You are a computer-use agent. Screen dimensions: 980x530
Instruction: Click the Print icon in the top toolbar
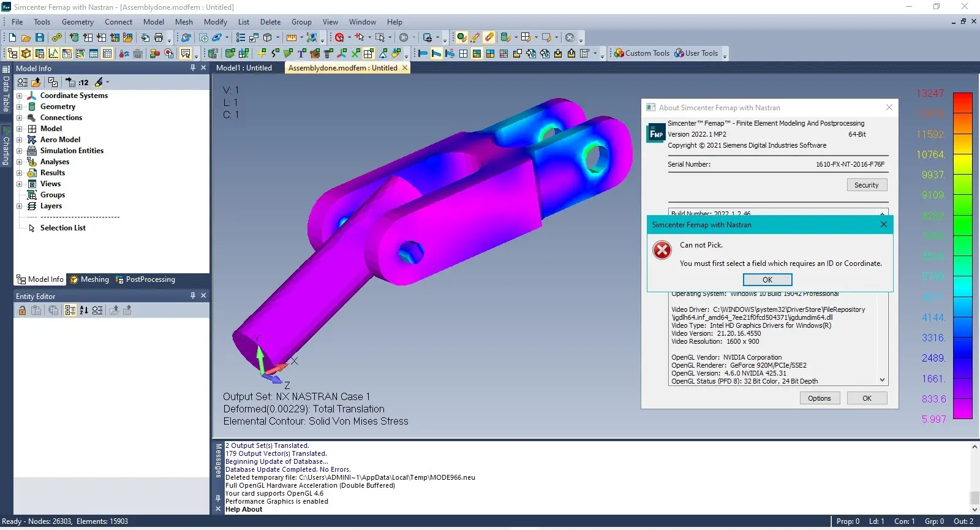(x=159, y=38)
